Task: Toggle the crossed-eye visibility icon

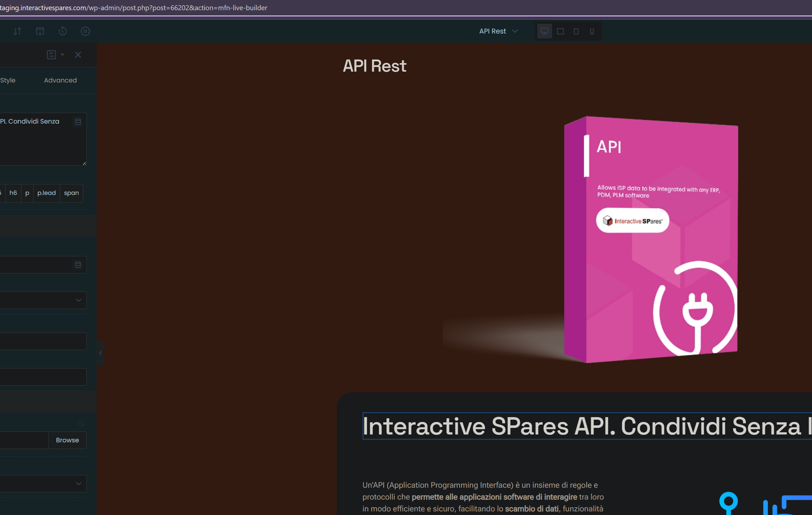Action: coord(81,423)
